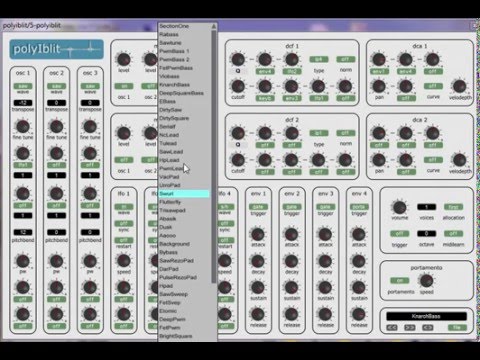Viewport: 480px width, 360px height.
Task: Click env 2 decay knob
Action: (x=292, y=261)
